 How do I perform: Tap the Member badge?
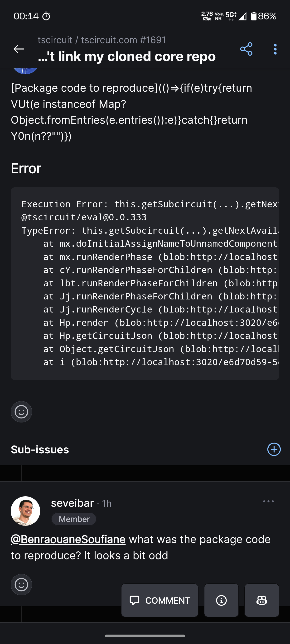[74, 519]
